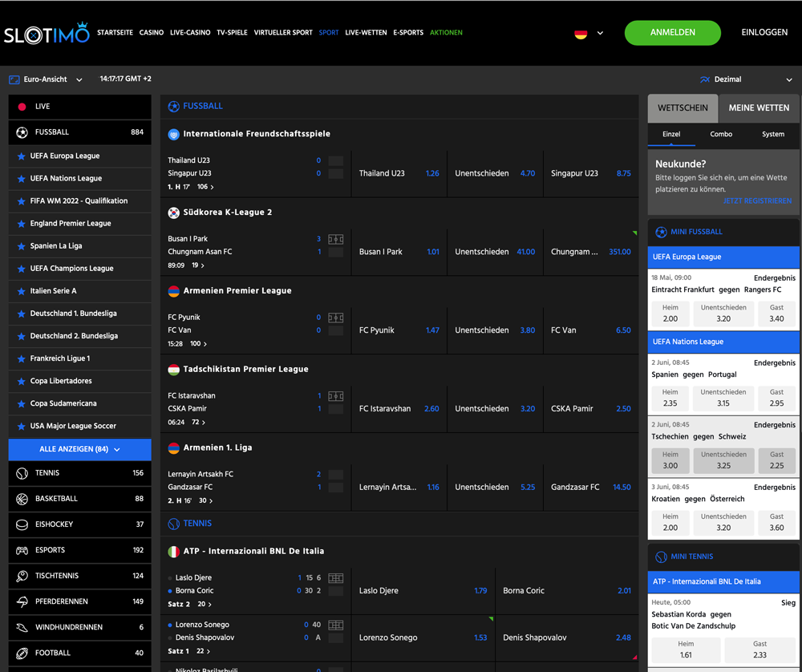
Task: Select Borna Coric odds 2.01
Action: pyautogui.click(x=567, y=591)
